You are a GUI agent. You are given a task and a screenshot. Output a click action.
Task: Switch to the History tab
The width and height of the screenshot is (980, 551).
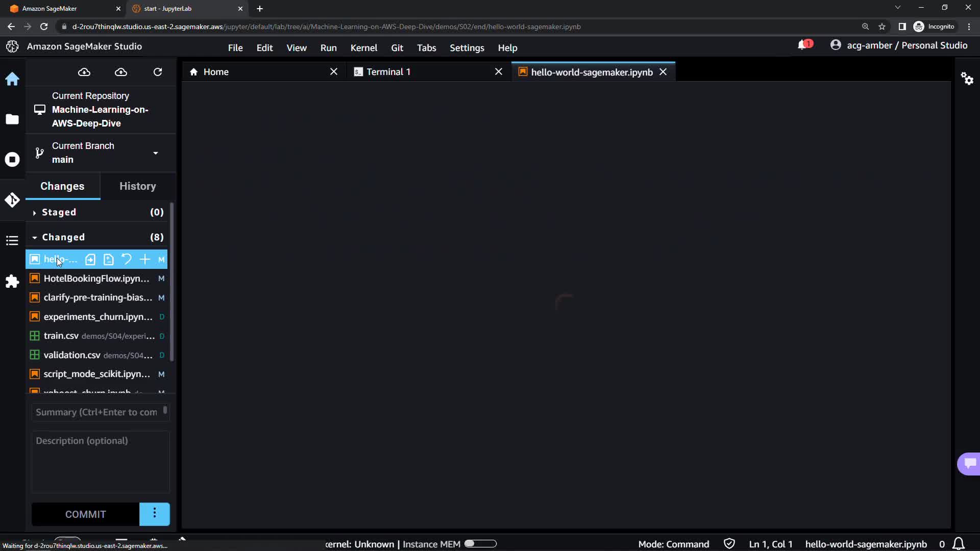(137, 186)
